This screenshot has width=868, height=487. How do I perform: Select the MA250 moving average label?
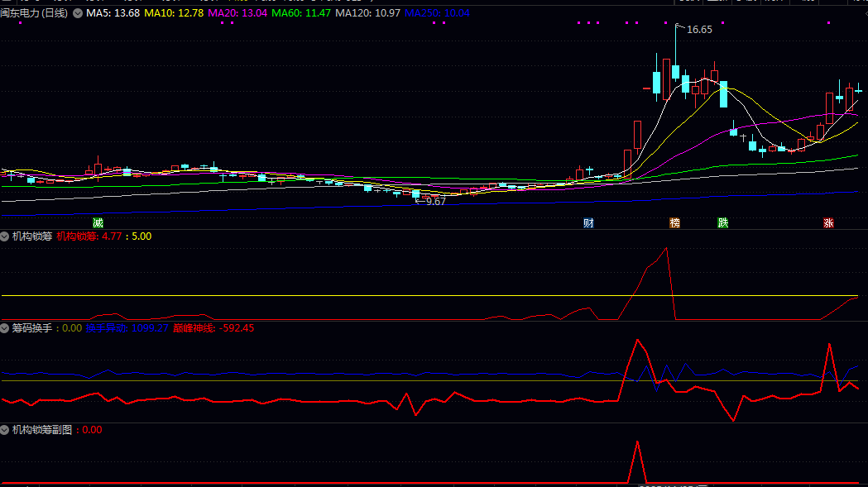(x=437, y=13)
